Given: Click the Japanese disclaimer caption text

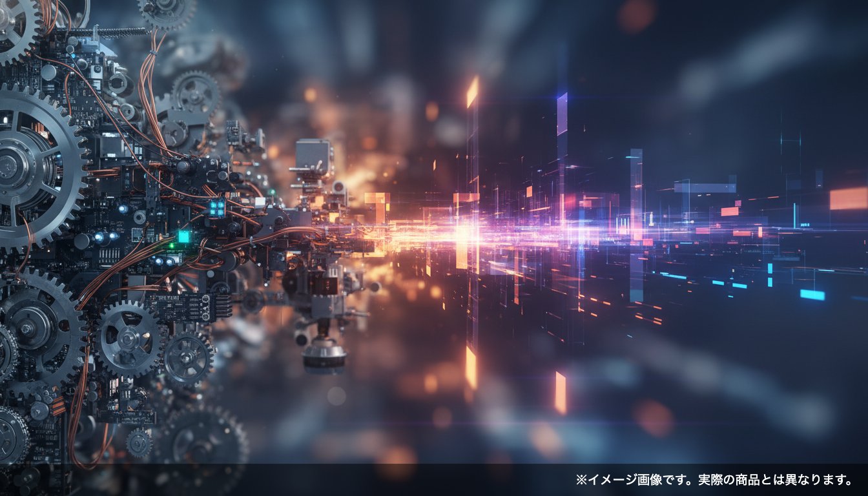Looking at the screenshot, I should [714, 480].
